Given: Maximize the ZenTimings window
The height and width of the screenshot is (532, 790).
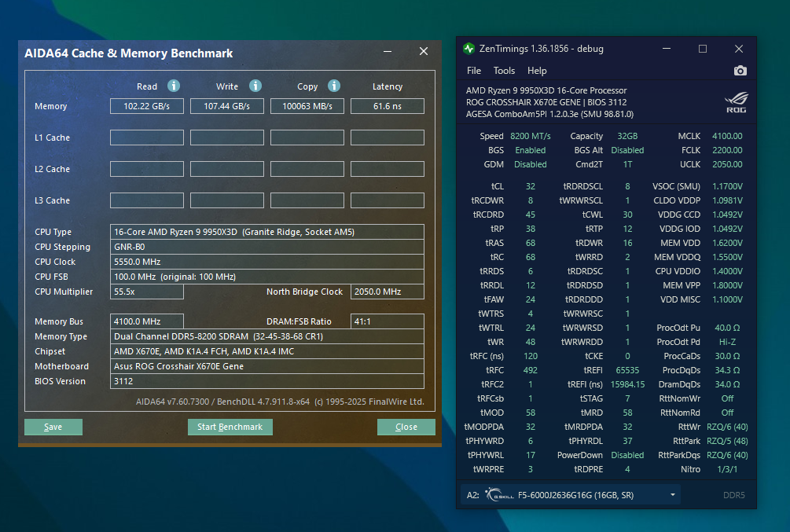Looking at the screenshot, I should coord(703,49).
